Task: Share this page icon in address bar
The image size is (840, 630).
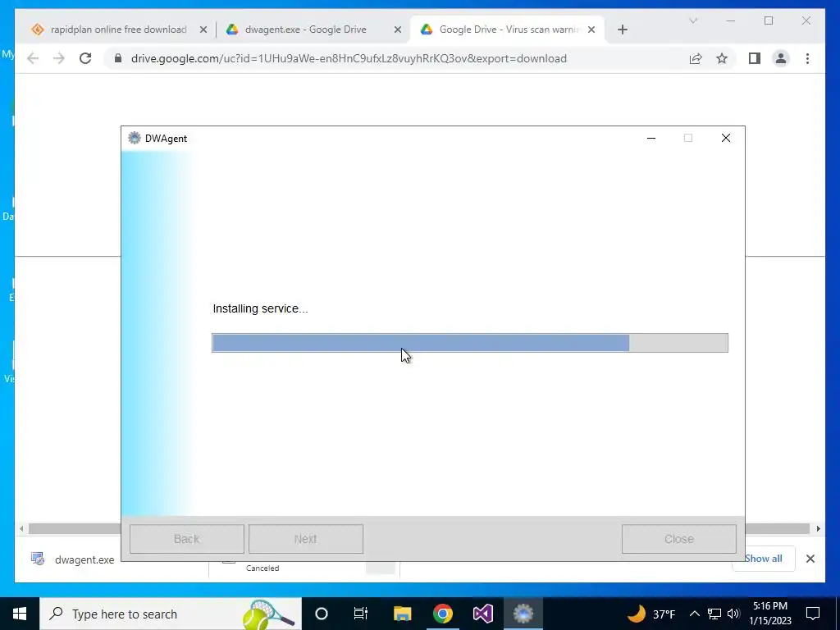Action: tap(696, 58)
